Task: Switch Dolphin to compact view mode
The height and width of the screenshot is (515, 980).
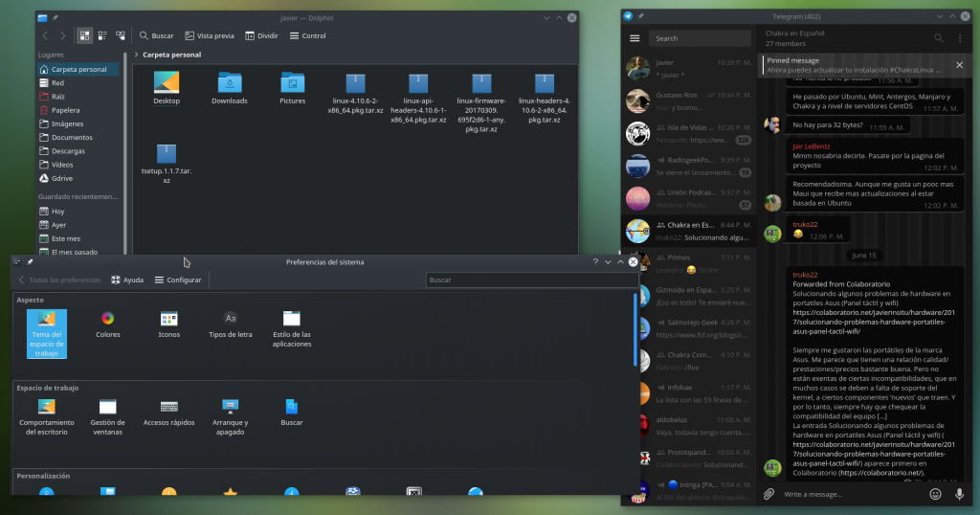Action: click(x=102, y=35)
